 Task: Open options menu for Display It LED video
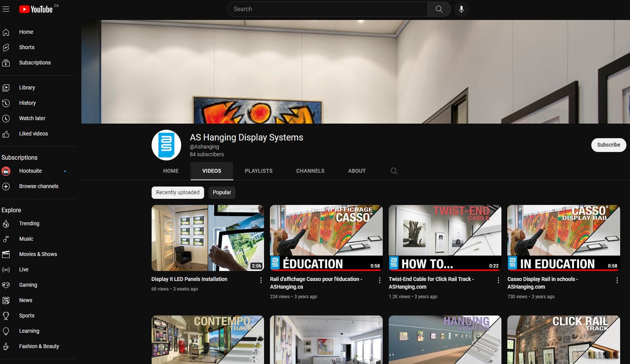tap(261, 280)
